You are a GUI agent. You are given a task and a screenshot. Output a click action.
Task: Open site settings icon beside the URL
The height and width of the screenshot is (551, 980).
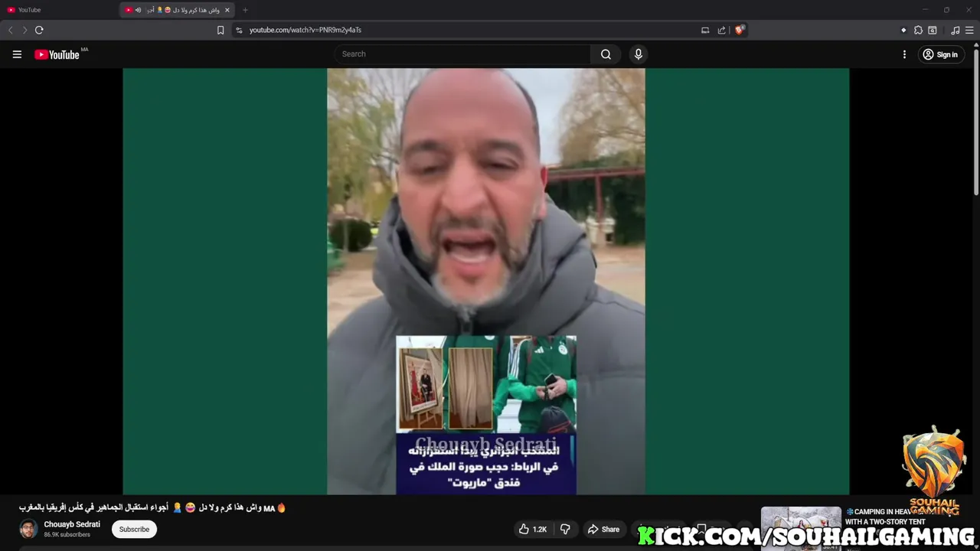pyautogui.click(x=239, y=30)
